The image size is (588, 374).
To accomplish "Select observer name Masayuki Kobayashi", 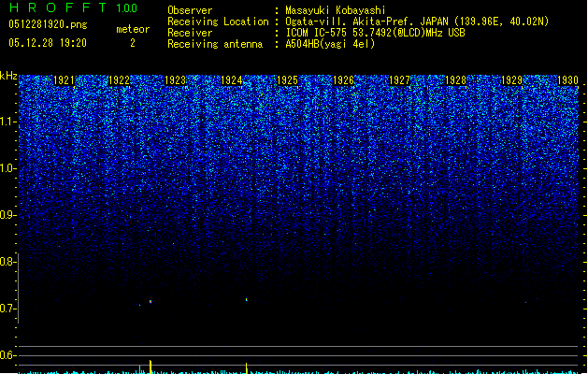I will pos(336,10).
